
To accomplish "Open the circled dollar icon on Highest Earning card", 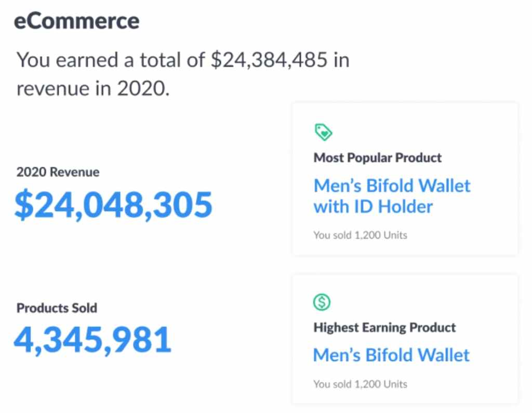I will click(322, 302).
